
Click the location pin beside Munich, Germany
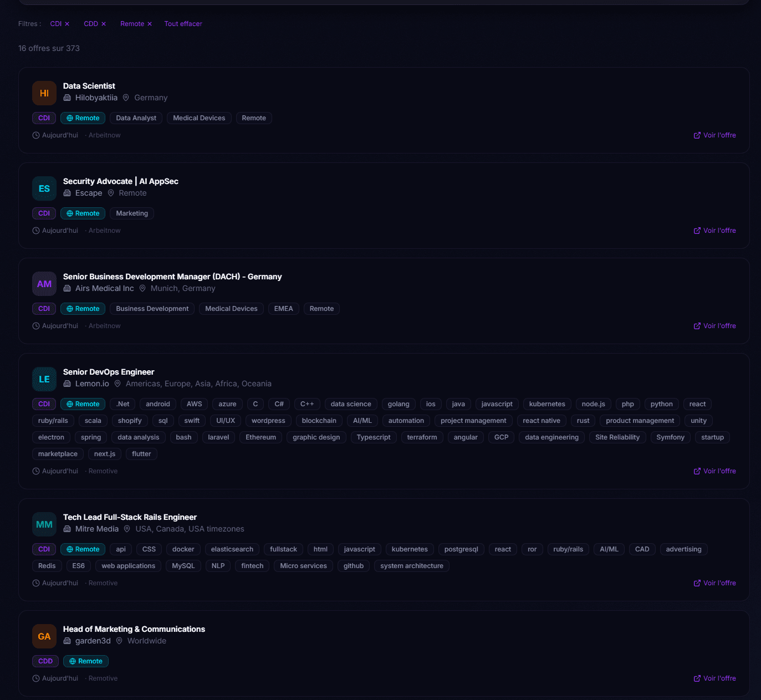[142, 288]
